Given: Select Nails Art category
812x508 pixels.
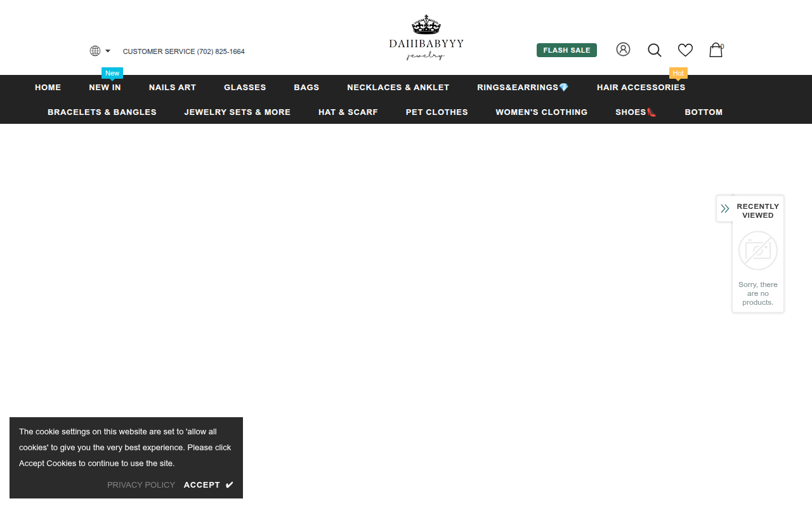Looking at the screenshot, I should [x=173, y=88].
